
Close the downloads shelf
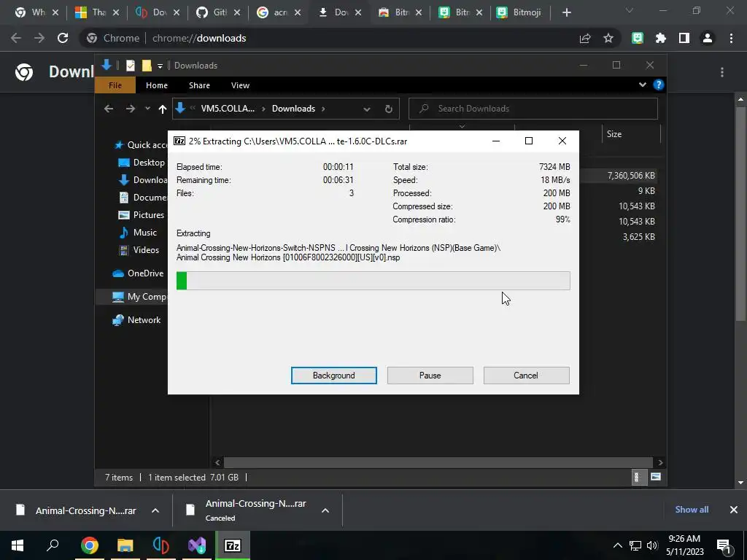[x=734, y=510]
